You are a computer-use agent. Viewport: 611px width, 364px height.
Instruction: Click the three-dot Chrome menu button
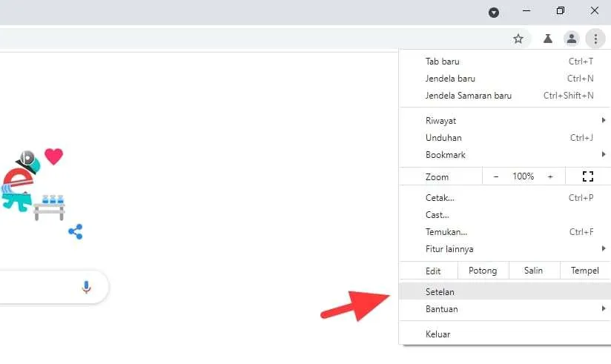tap(595, 39)
